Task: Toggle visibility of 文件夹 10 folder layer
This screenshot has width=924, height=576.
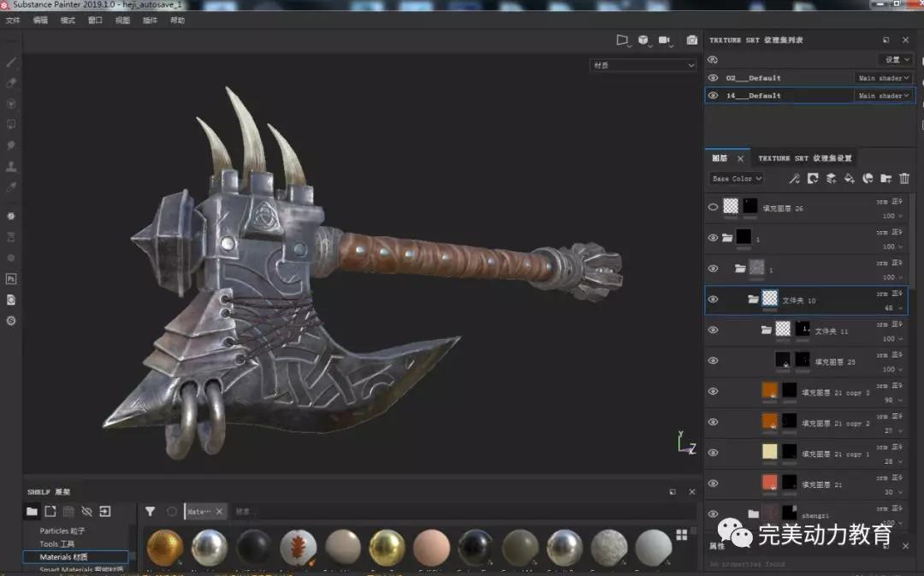Action: click(x=713, y=299)
